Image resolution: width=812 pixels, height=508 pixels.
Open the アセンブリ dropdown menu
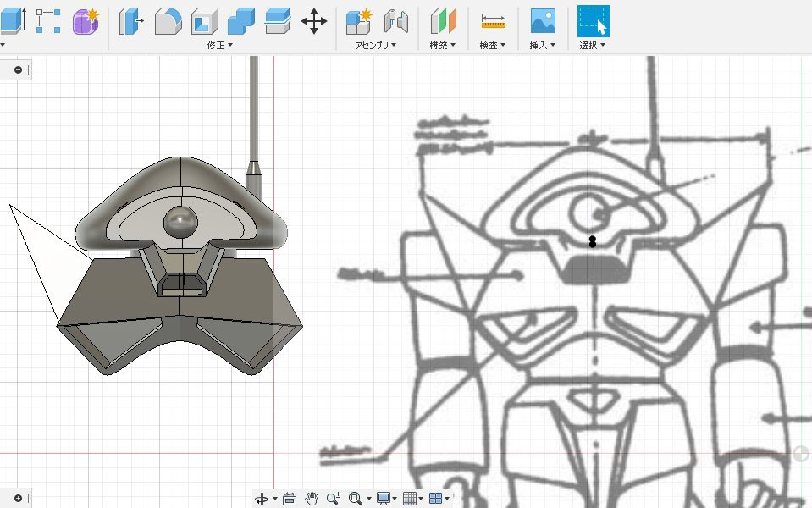click(x=376, y=45)
